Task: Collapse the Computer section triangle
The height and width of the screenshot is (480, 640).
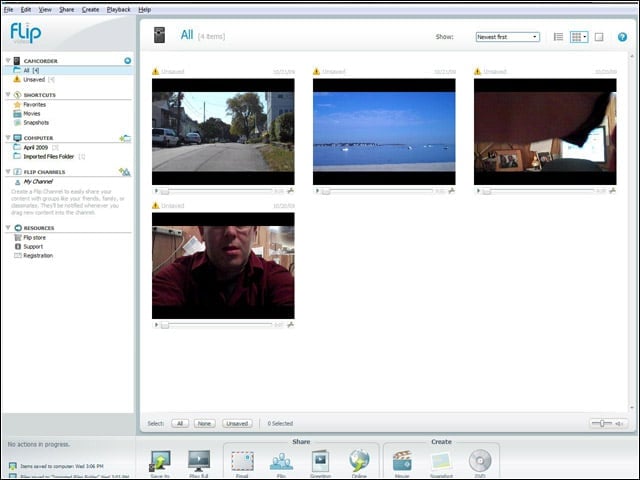Action: point(8,138)
